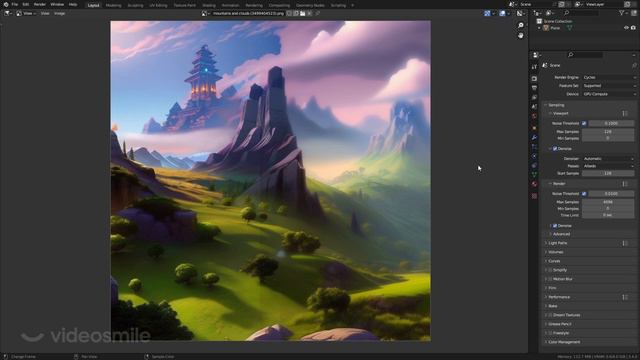Viewport: 640px width, 360px height.
Task: Open the display channels dropdown
Action: coord(521,13)
